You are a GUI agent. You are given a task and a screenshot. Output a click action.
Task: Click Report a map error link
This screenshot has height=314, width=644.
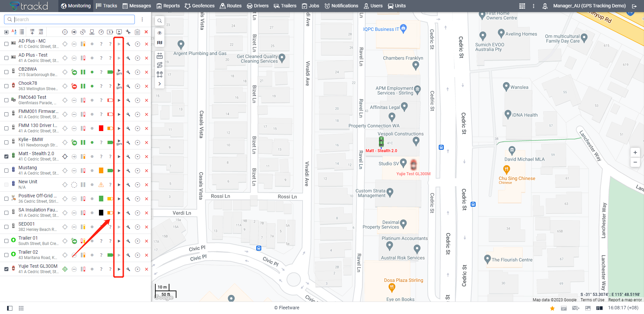tap(625, 300)
